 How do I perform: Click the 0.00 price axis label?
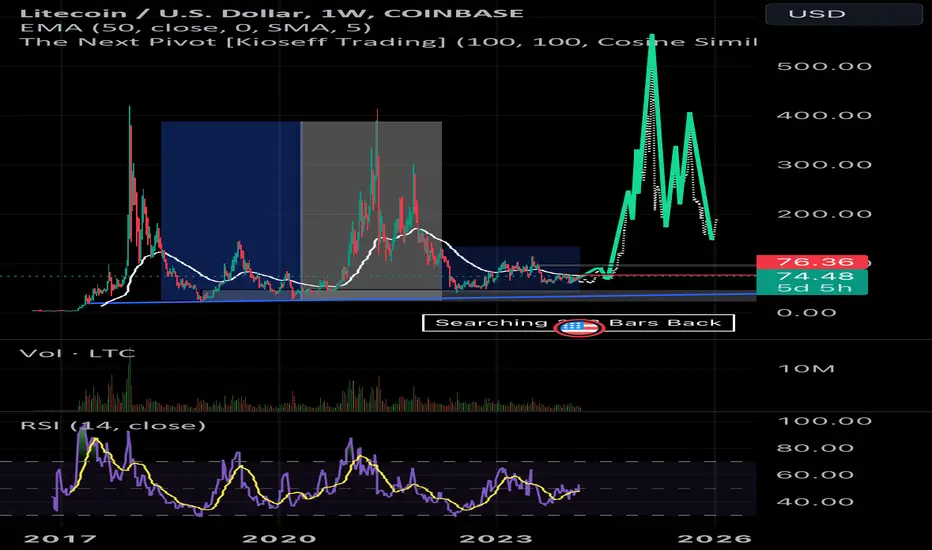point(807,313)
